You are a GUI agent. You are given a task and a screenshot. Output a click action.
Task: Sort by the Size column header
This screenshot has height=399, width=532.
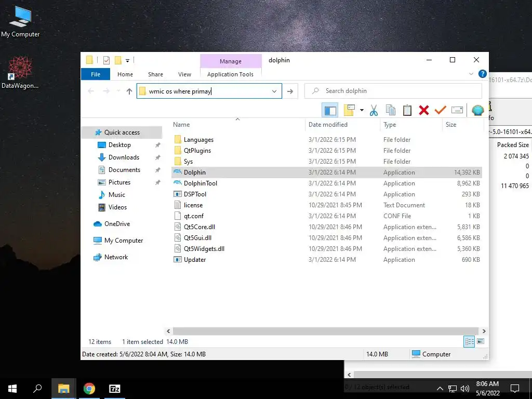coord(450,125)
